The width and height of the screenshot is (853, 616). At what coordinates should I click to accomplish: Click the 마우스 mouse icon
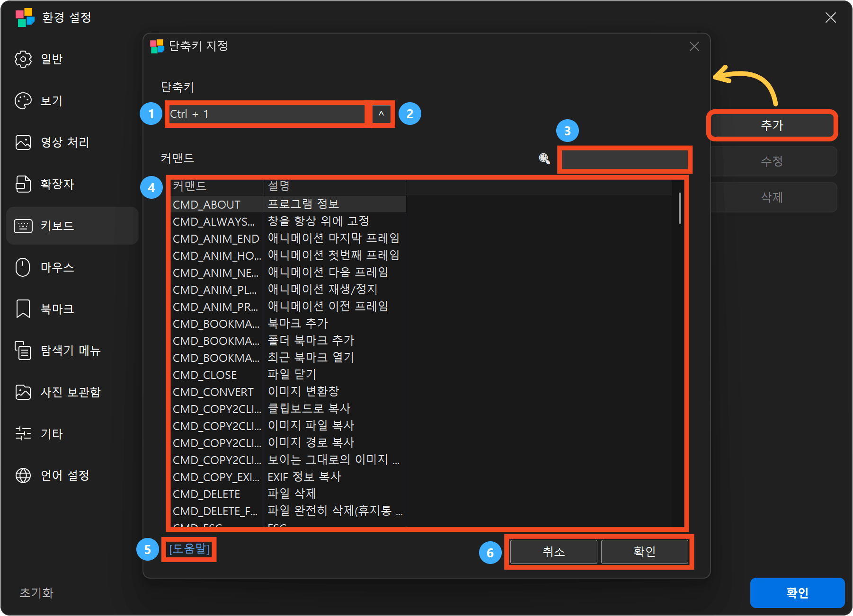click(23, 267)
